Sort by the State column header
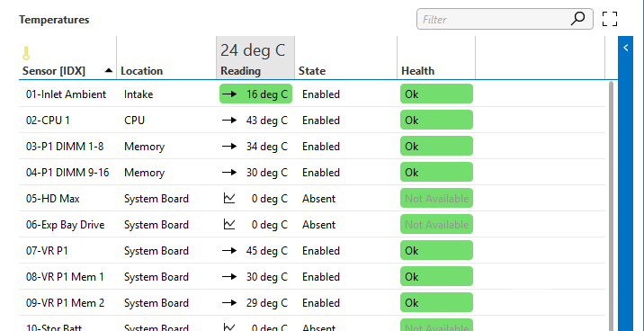644x331 pixels. (312, 71)
